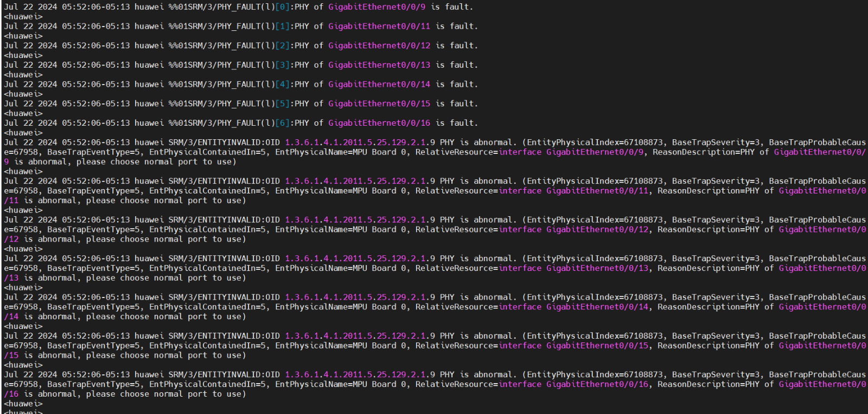
Task: Click 'interface GigabitEthernet0/0/11' after RelativeResource=
Action: 574,191
